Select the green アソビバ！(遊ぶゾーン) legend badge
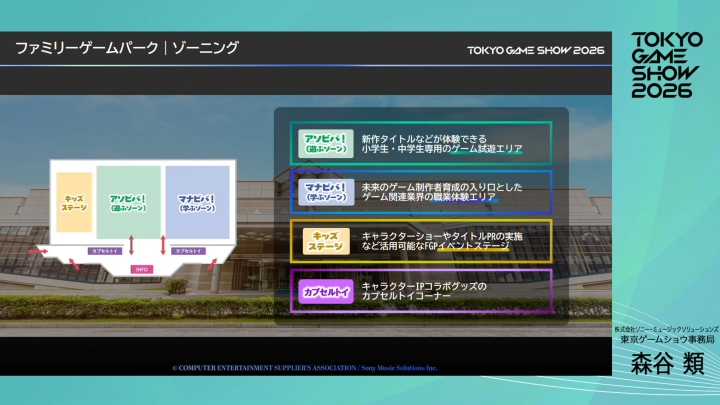 (326, 143)
